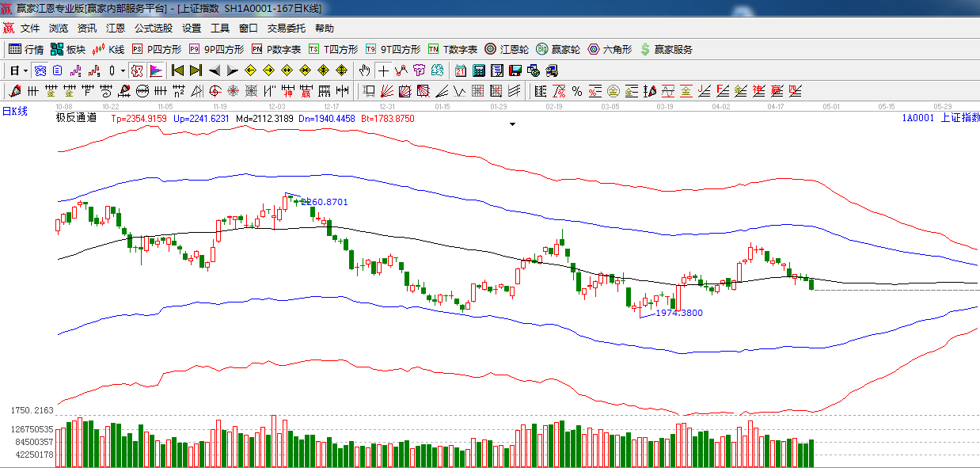Click the red floppy disk save icon
The height and width of the screenshot is (468, 980).
click(x=515, y=70)
